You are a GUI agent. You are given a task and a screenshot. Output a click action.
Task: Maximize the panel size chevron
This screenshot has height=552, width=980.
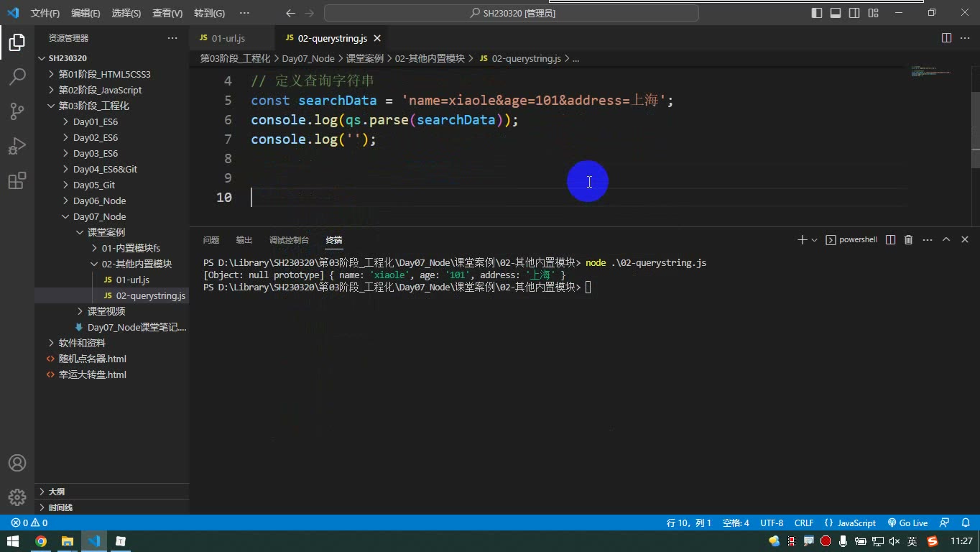pos(946,240)
